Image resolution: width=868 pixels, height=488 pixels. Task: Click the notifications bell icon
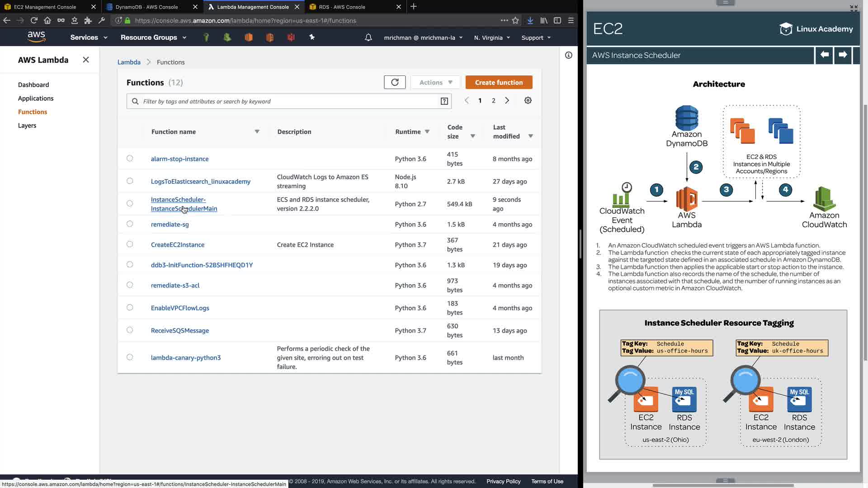click(x=368, y=38)
